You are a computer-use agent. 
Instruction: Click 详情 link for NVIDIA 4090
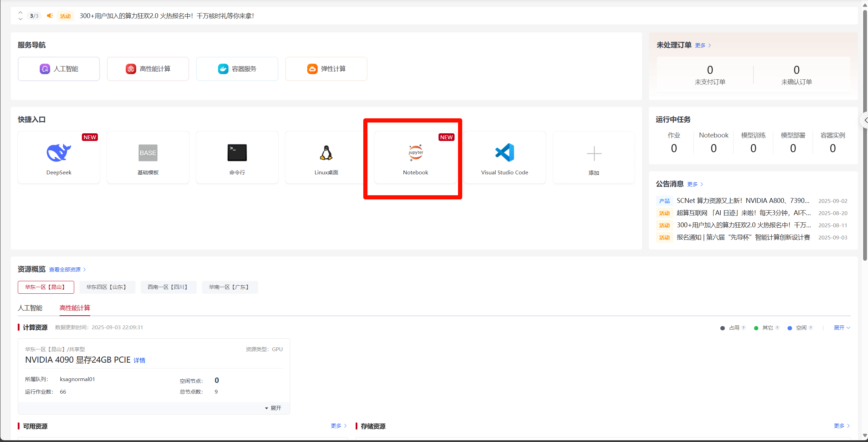(139, 360)
